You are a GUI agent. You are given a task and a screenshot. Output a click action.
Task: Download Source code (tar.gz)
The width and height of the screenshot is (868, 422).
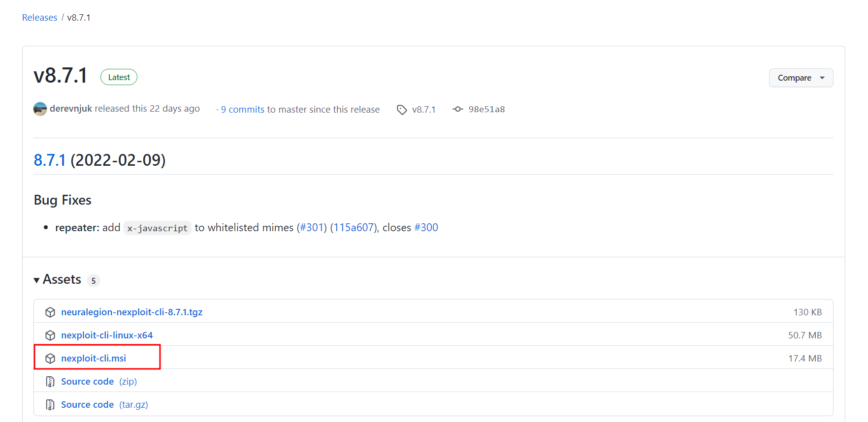104,405
